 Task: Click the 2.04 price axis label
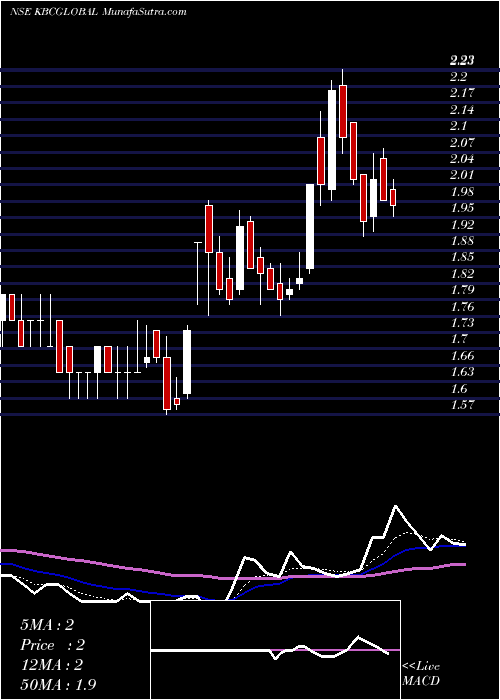pyautogui.click(x=462, y=159)
